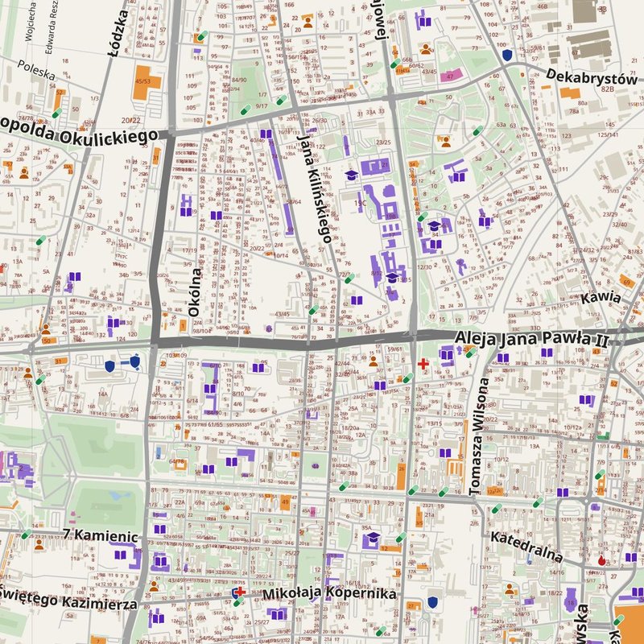Select the left shield marker south of building 31
The image size is (644, 644).
pos(109,366)
